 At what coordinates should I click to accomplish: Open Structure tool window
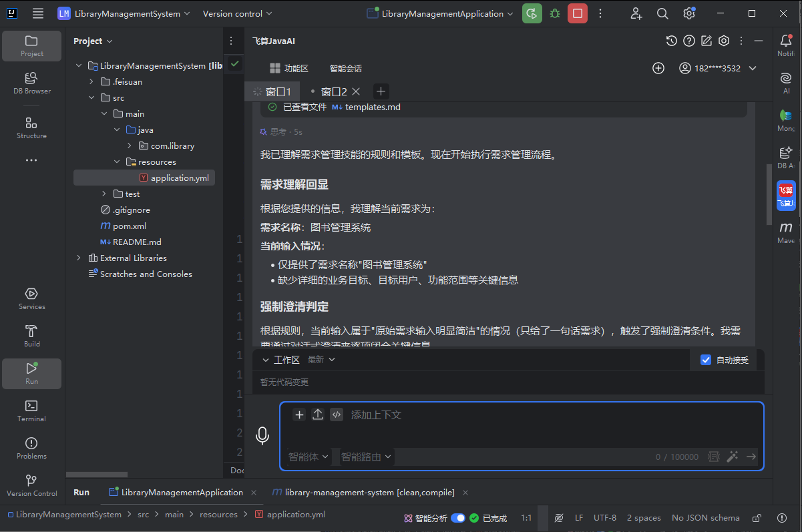(32, 127)
